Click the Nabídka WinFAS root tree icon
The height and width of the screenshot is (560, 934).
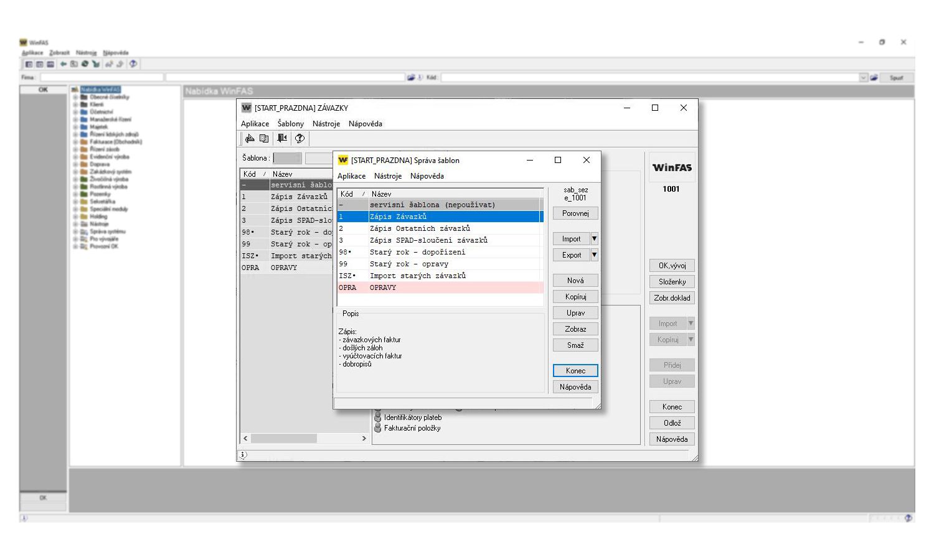pyautogui.click(x=75, y=90)
